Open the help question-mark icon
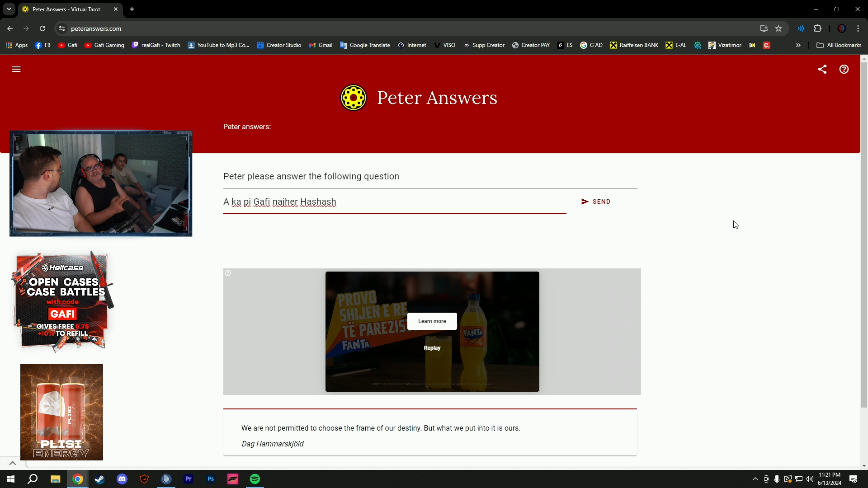Viewport: 868px width, 488px height. tap(844, 69)
